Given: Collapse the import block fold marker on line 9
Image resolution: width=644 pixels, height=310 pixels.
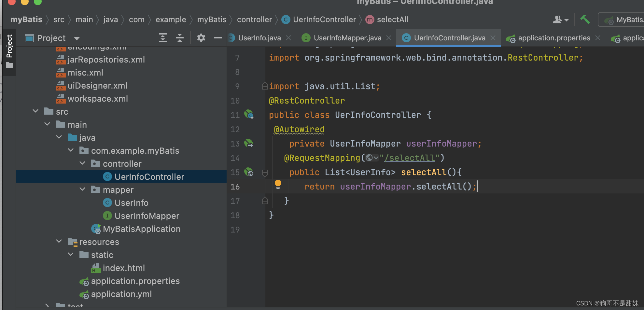Looking at the screenshot, I should tap(265, 86).
